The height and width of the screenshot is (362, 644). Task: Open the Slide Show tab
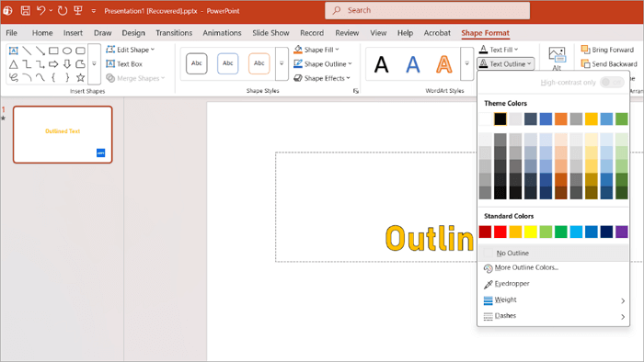(270, 33)
